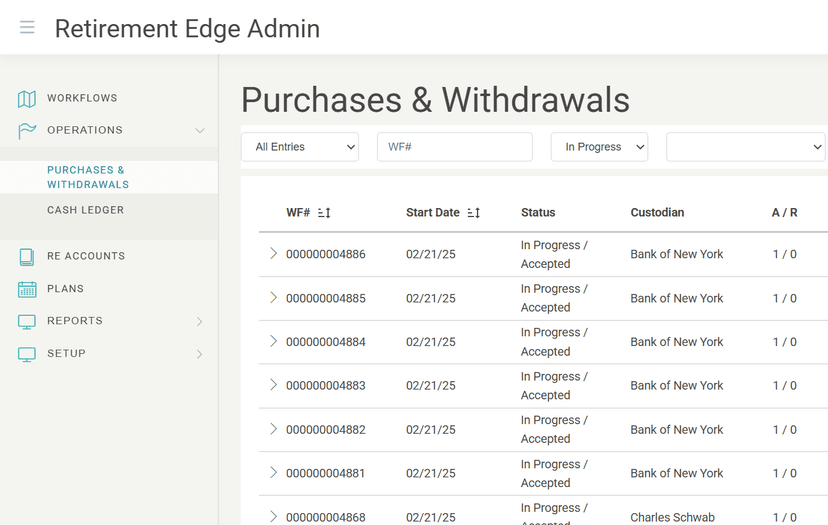The width and height of the screenshot is (828, 525).
Task: Open Cash Ledger submenu item
Action: point(86,210)
